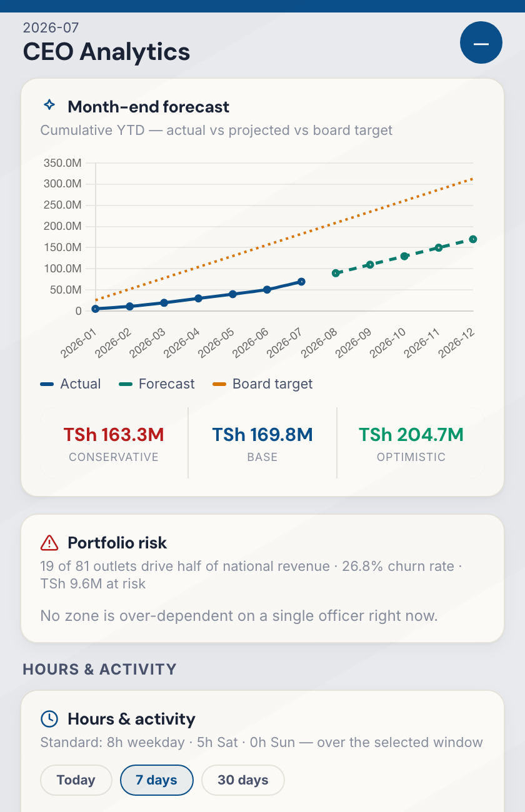
Task: Click the OPTIMISTIC scenario label
Action: pos(411,457)
